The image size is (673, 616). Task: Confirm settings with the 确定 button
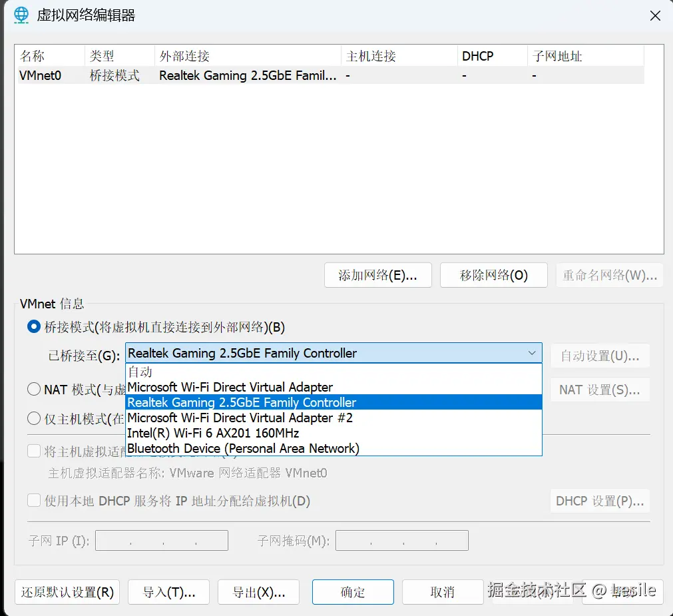[x=353, y=591]
